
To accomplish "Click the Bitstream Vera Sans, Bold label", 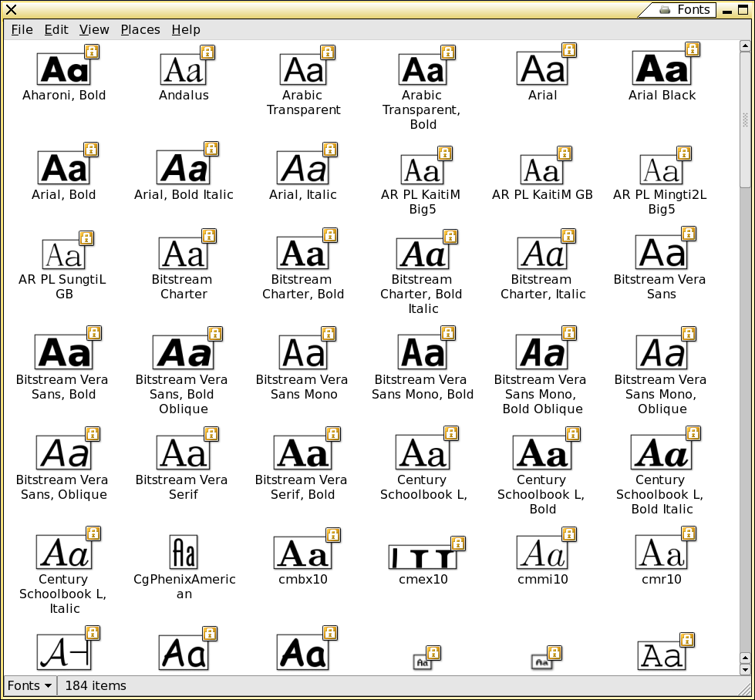I will tap(62, 387).
